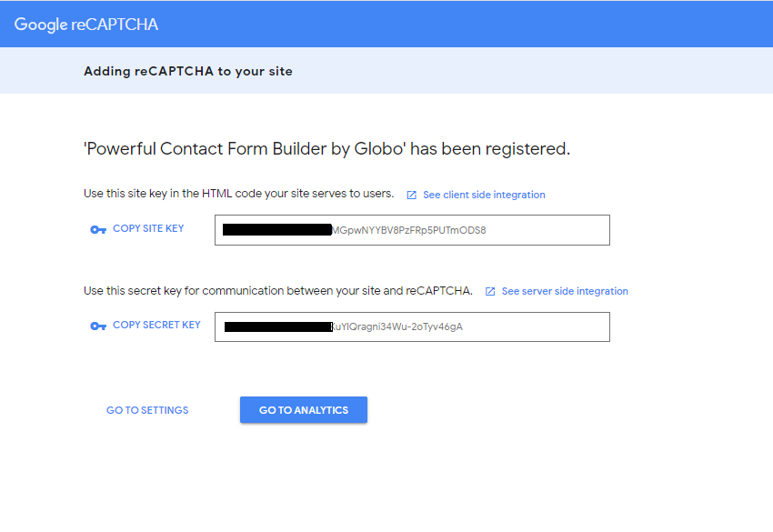Click the blacked-out portion of the site key

[276, 230]
